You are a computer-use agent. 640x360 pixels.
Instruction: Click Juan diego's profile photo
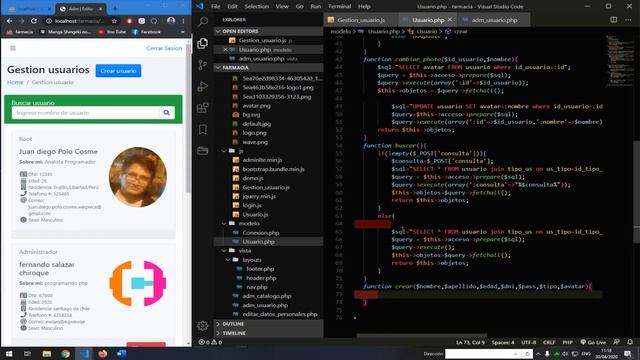138,177
